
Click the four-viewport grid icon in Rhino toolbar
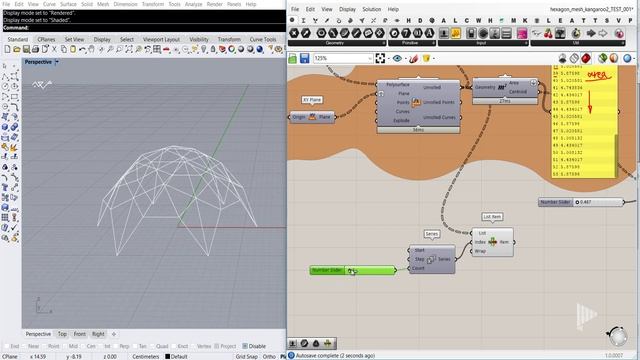tap(157, 49)
